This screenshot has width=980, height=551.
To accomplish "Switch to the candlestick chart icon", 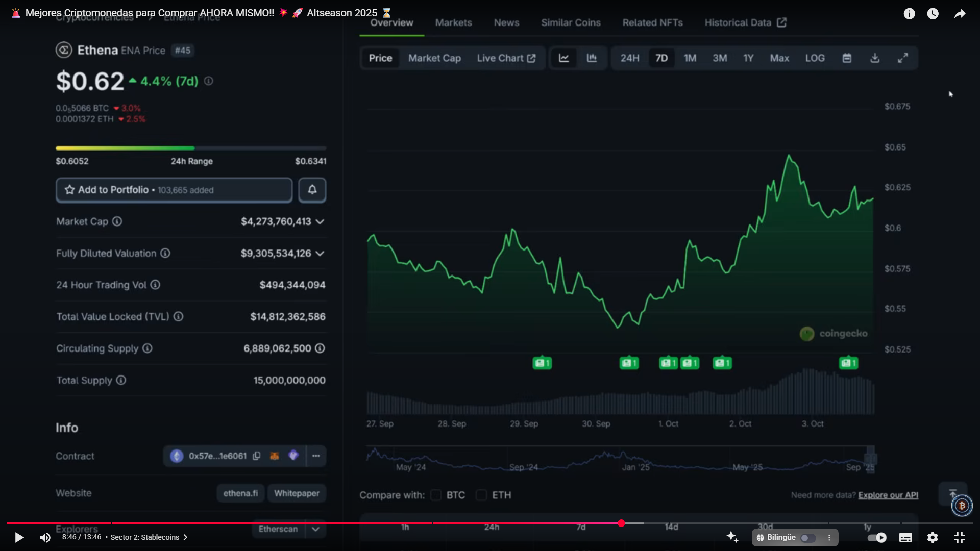I will pos(592,58).
